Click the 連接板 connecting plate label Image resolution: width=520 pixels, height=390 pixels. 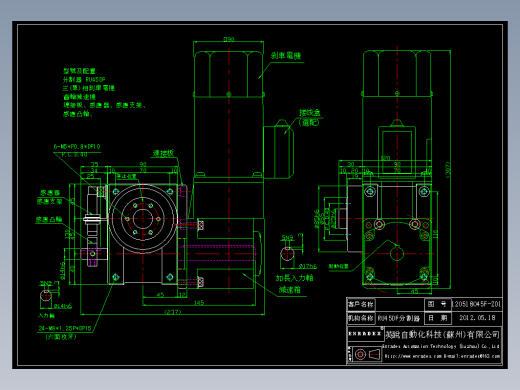coord(163,153)
